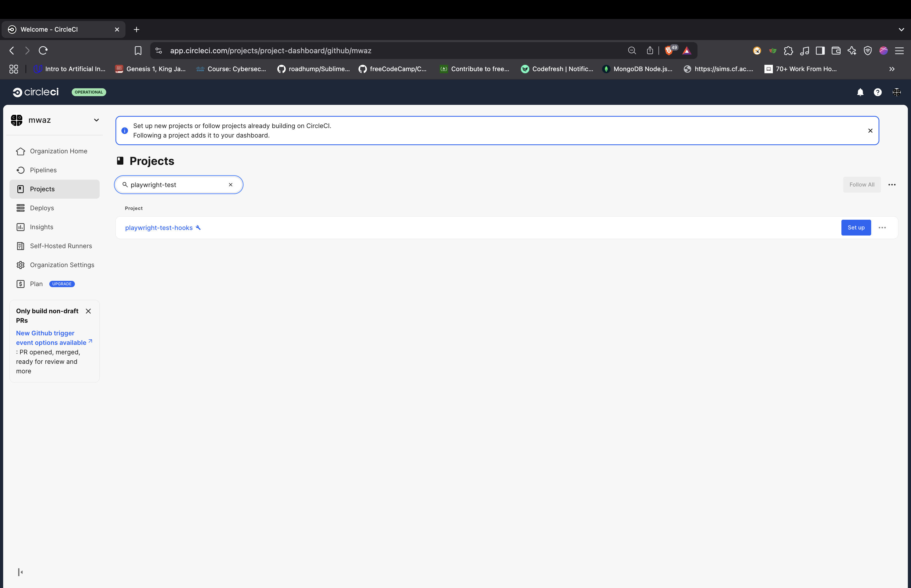Open Self-Hosted Runners
The width and height of the screenshot is (911, 588).
[x=61, y=246]
